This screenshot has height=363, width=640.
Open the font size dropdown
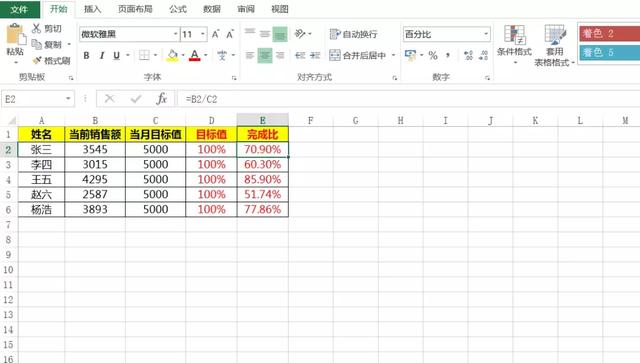coord(202,34)
